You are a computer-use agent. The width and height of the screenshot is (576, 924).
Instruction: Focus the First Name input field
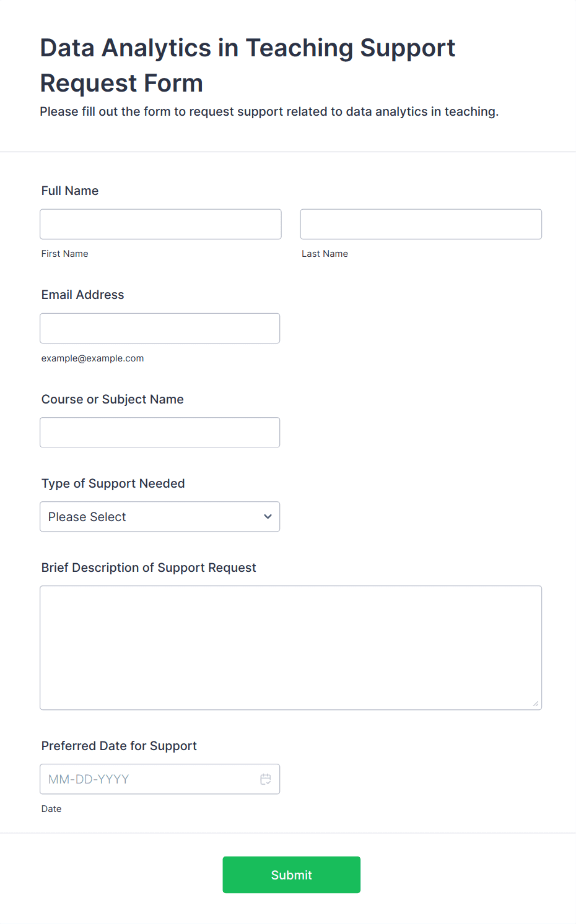click(x=160, y=224)
